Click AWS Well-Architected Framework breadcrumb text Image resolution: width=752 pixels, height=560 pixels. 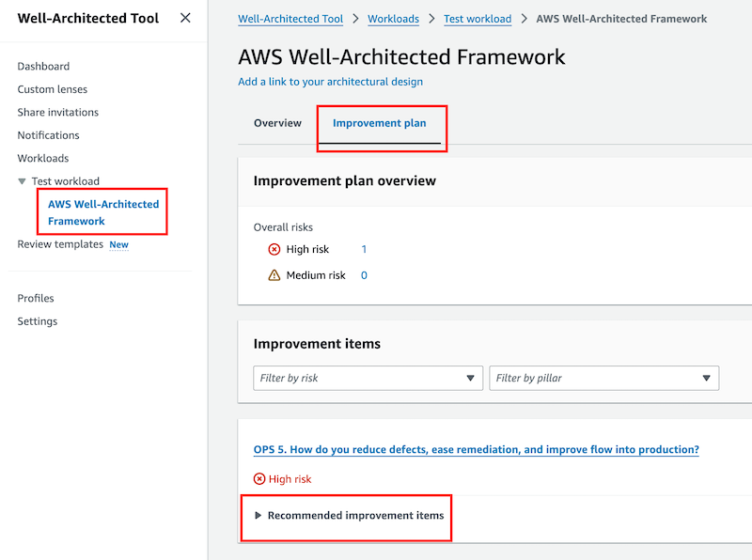[621, 19]
